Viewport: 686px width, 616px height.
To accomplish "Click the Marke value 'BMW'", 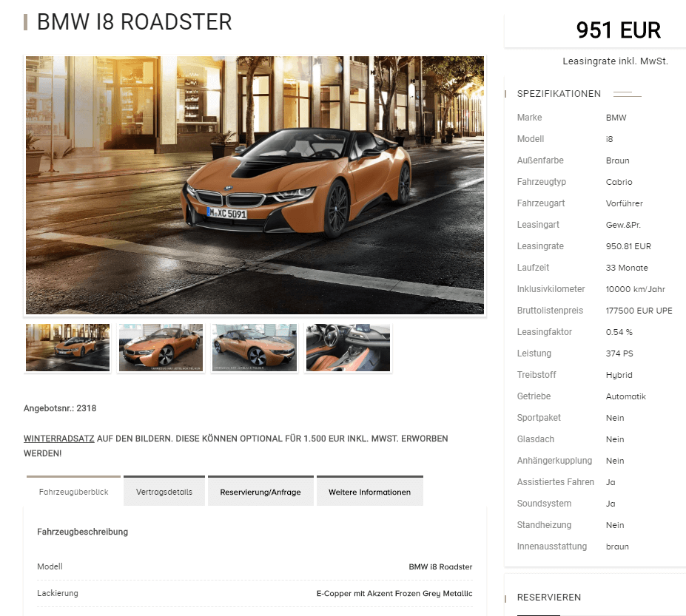I will 616,118.
